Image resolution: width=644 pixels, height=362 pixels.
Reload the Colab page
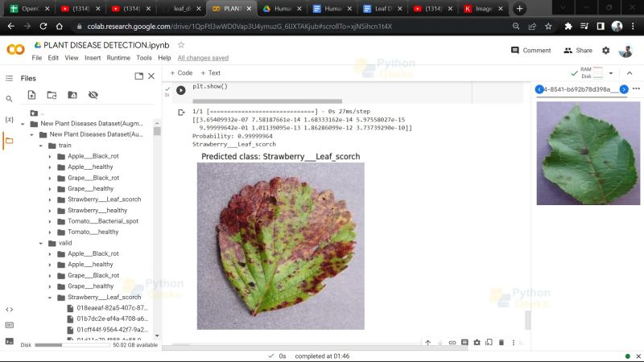coord(43,27)
